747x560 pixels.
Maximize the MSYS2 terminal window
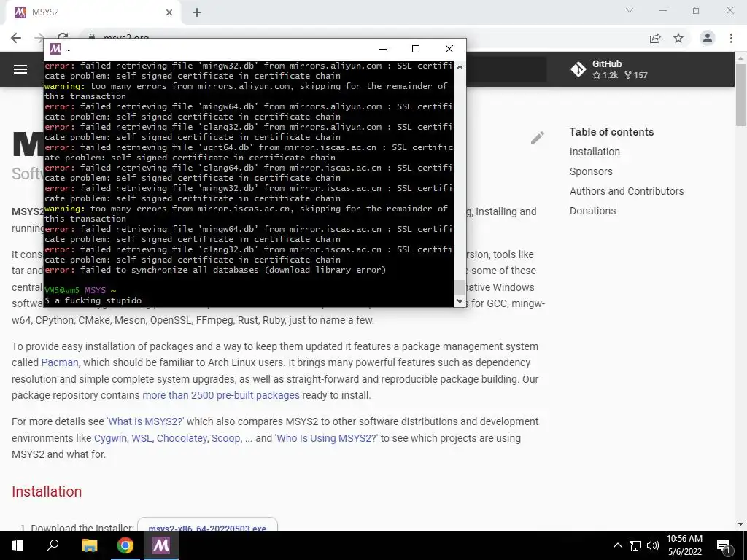(x=415, y=49)
